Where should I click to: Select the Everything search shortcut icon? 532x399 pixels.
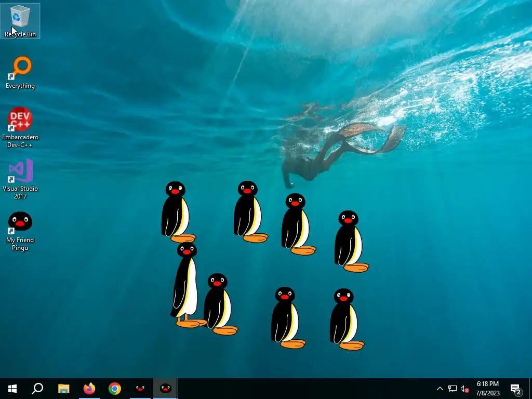[x=20, y=73]
